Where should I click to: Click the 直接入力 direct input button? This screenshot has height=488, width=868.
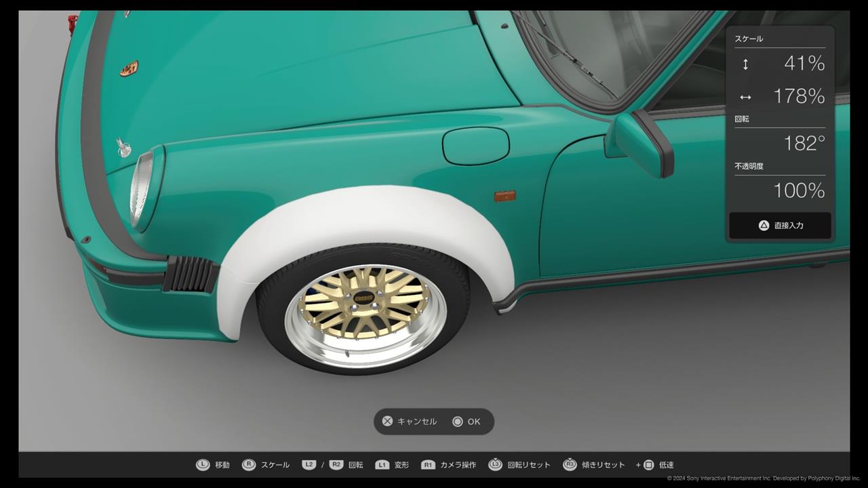[x=780, y=226]
